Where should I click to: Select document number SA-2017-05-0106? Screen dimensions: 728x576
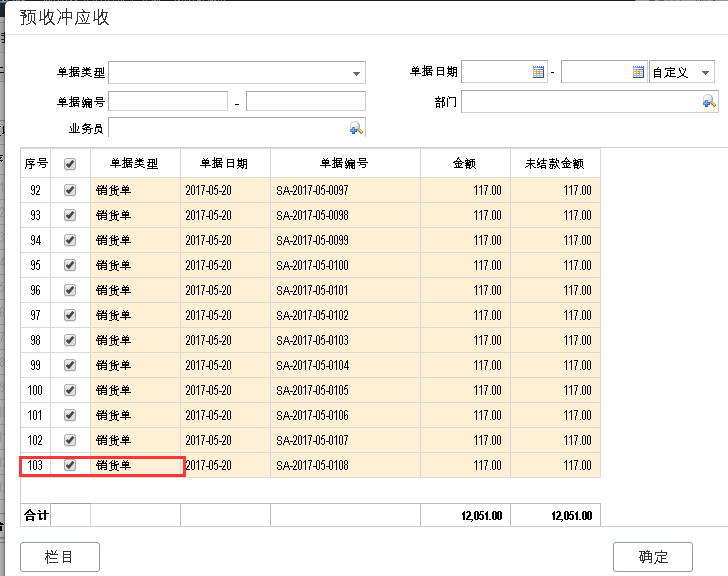pos(312,415)
